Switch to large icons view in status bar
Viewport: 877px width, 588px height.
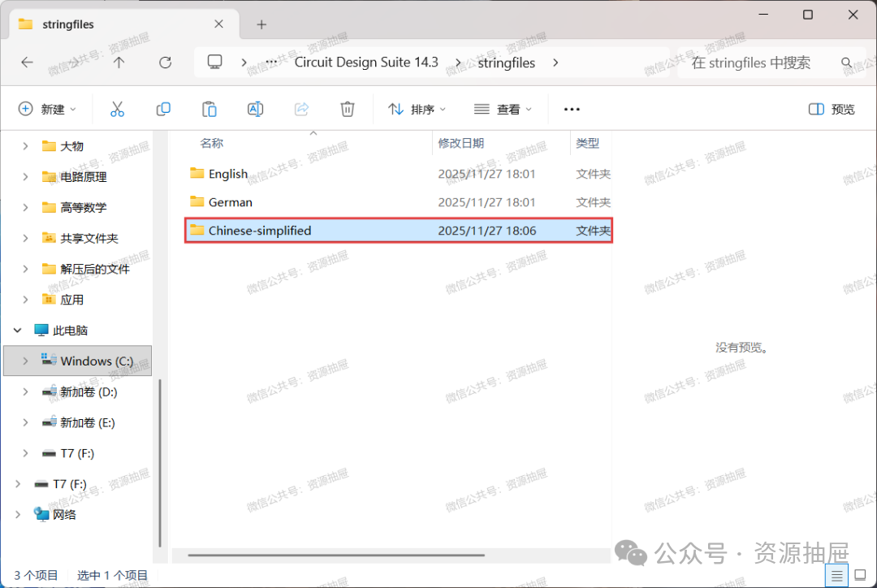point(860,575)
